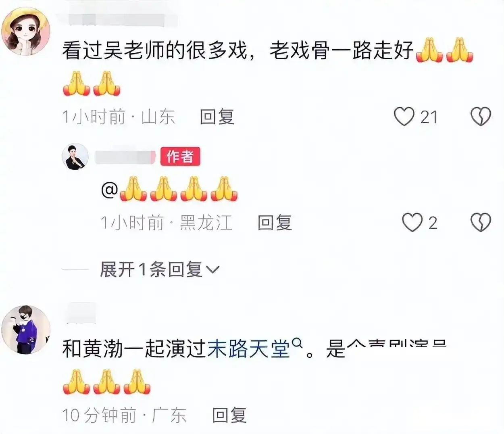
Task: Click the @ mention in author's reply
Action: (x=109, y=190)
